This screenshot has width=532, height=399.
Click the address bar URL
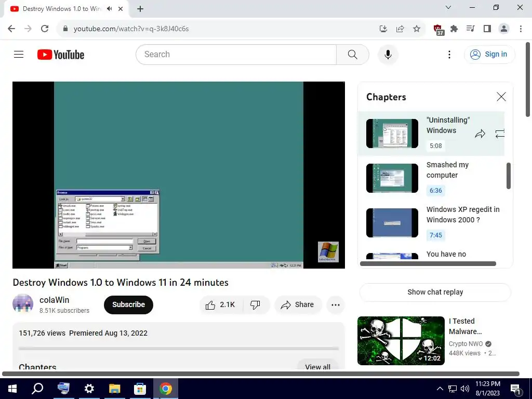point(131,29)
